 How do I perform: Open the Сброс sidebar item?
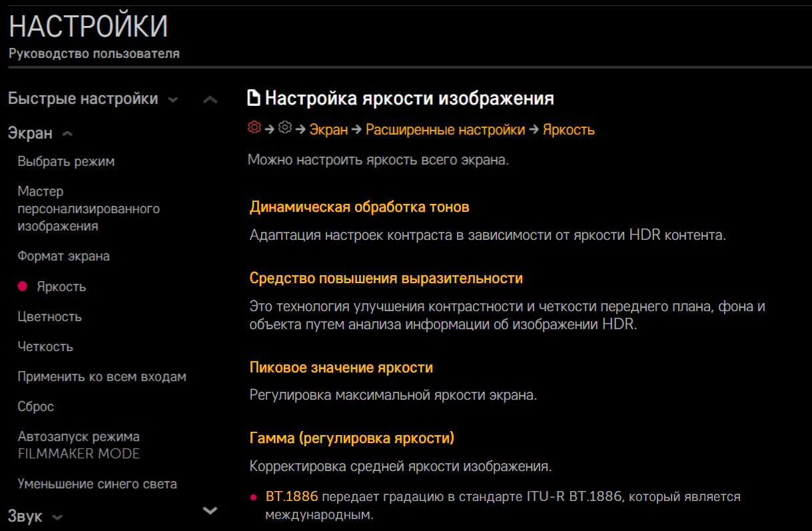point(35,406)
